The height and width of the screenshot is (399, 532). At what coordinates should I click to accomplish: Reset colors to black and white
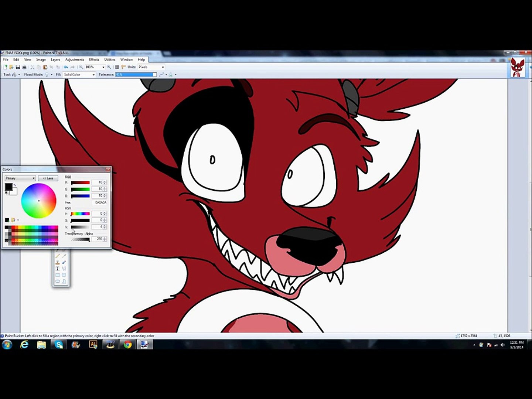click(x=6, y=193)
